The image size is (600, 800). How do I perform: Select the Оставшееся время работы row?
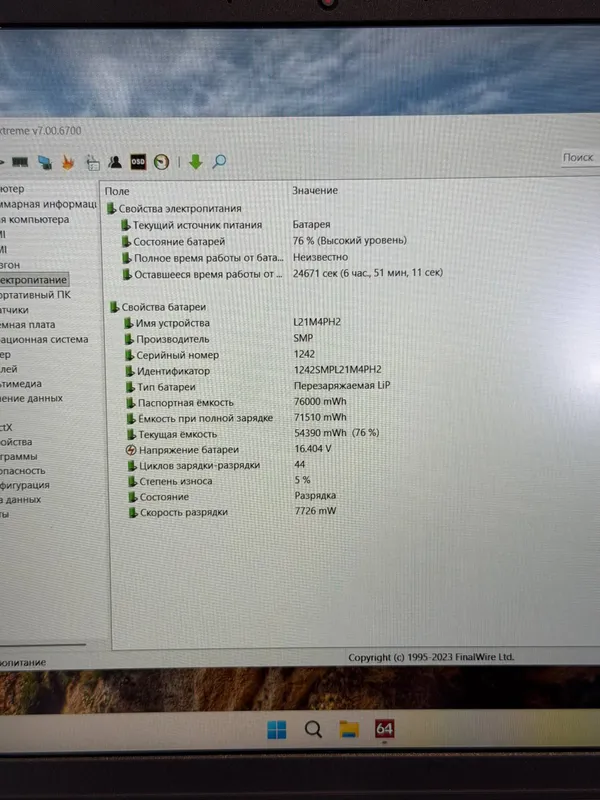[203, 274]
